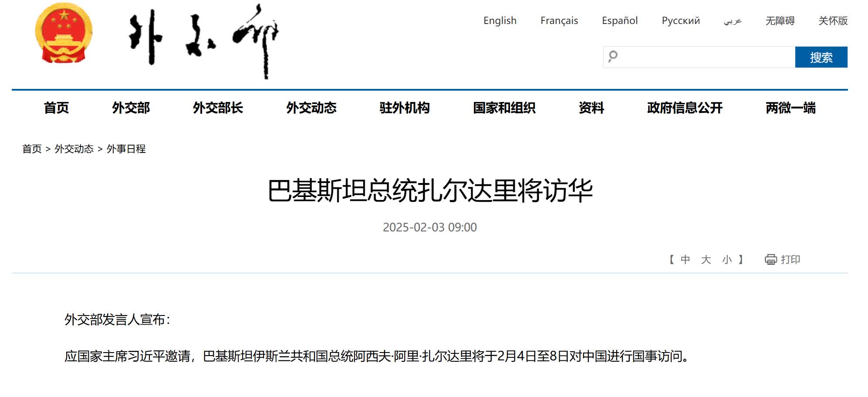868x397 pixels.
Task: Switch language to Français
Action: pos(559,20)
